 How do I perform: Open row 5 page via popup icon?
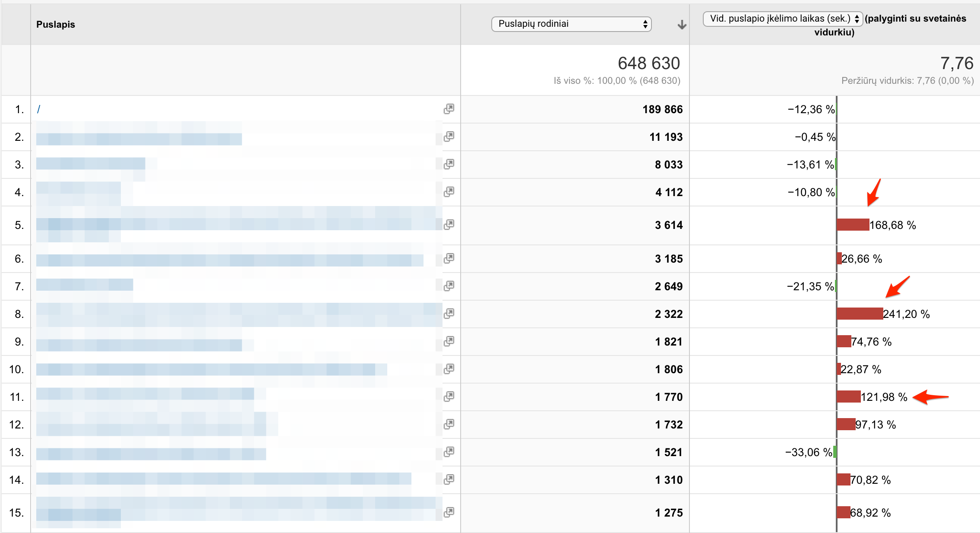[x=449, y=224]
